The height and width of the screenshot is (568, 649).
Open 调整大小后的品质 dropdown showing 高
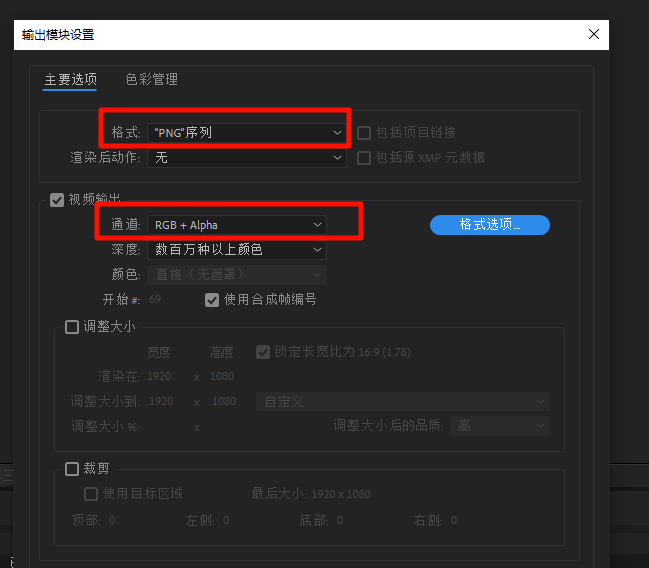[500, 426]
